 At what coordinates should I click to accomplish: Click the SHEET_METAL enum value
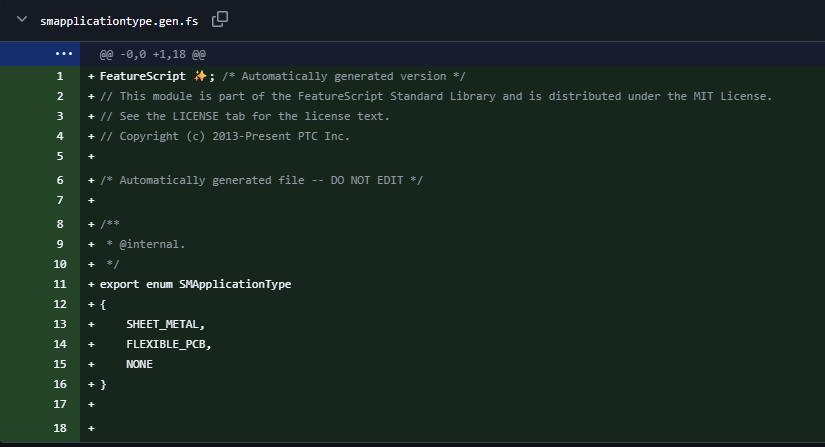coord(165,324)
